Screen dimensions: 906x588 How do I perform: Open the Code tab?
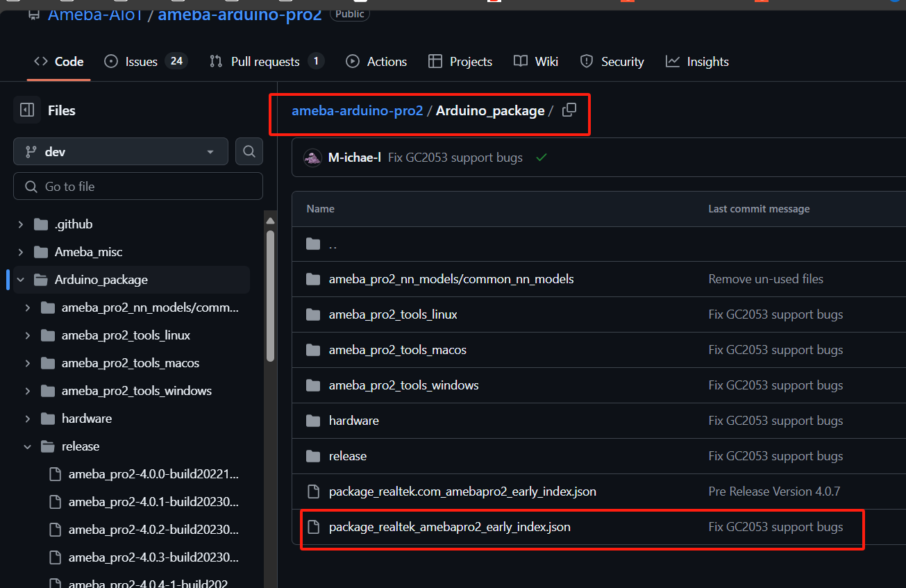click(x=59, y=62)
